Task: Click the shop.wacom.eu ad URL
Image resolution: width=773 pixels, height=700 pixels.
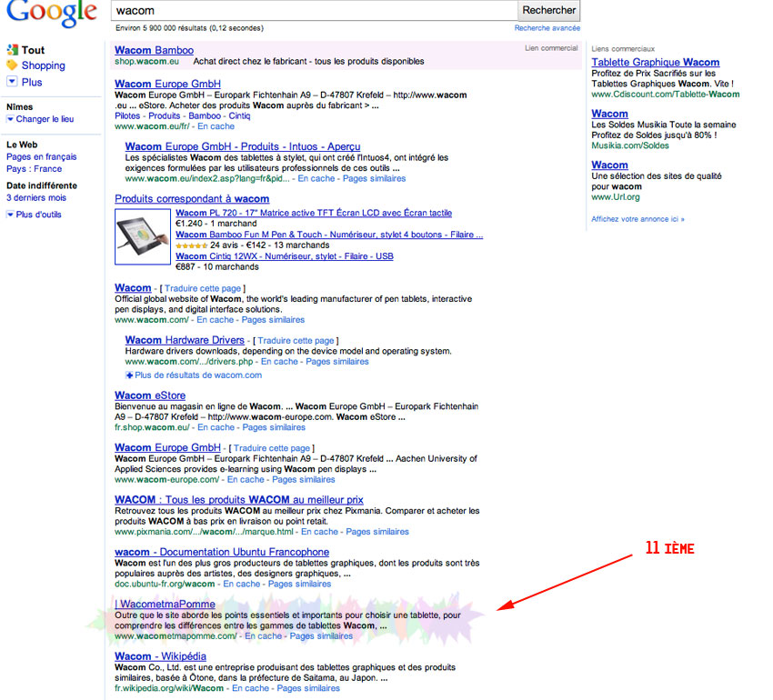Action: click(x=147, y=61)
